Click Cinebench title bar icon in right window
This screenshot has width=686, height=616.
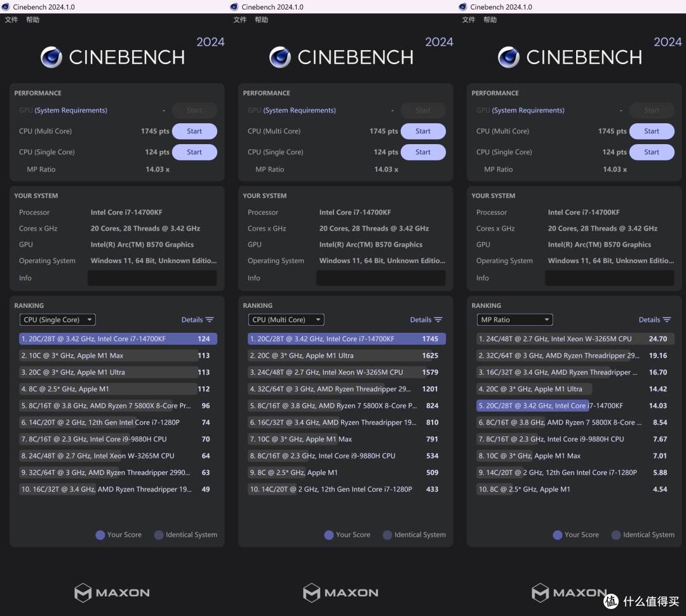coord(463,6)
